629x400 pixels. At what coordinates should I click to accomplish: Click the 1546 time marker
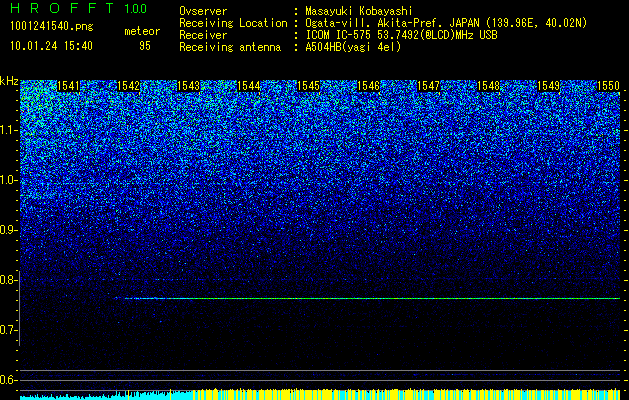(x=368, y=86)
